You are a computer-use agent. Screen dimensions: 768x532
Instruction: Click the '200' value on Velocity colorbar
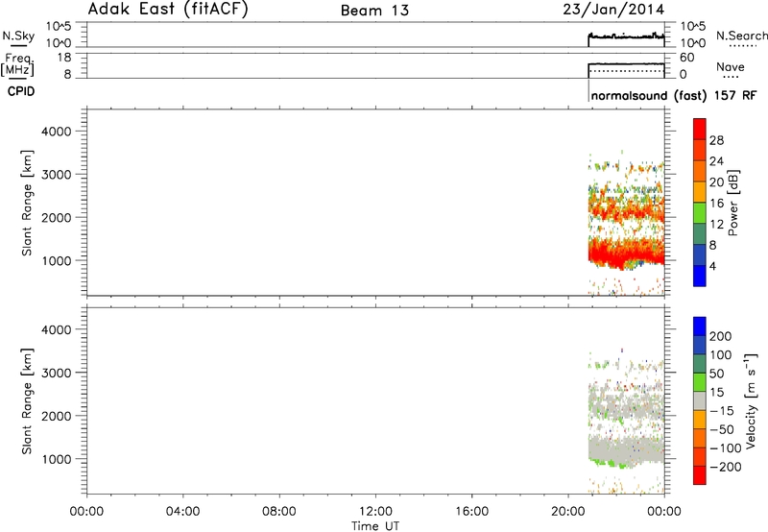point(721,336)
